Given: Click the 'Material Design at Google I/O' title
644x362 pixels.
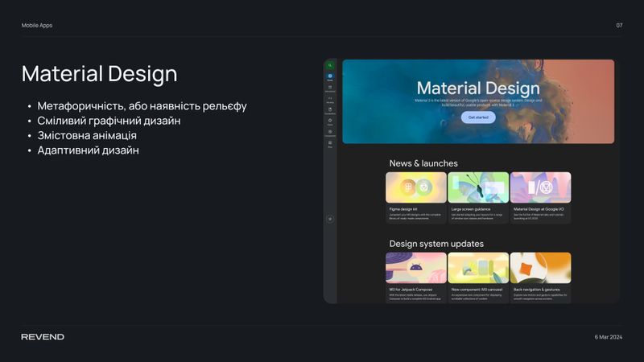Looking at the screenshot, I should point(539,209).
